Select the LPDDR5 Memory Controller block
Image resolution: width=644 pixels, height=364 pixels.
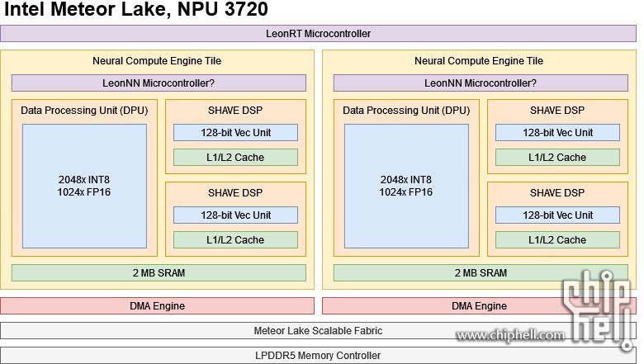tap(319, 355)
